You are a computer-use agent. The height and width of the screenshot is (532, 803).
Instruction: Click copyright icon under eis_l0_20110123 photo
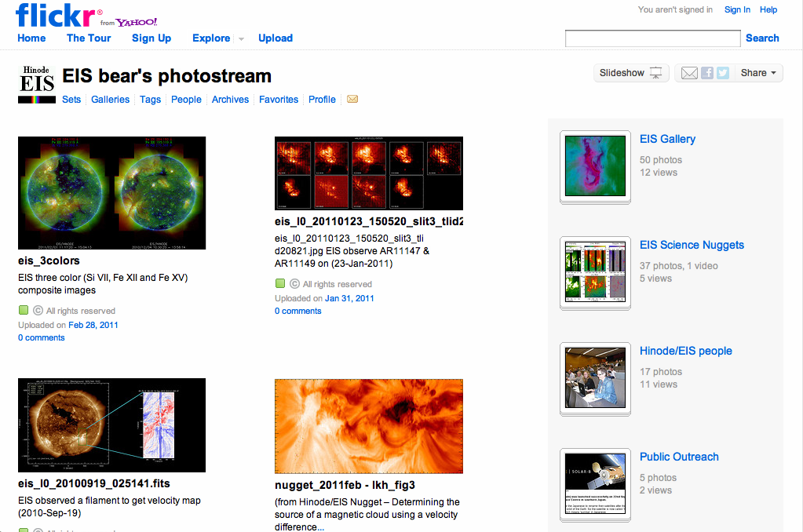tap(295, 284)
